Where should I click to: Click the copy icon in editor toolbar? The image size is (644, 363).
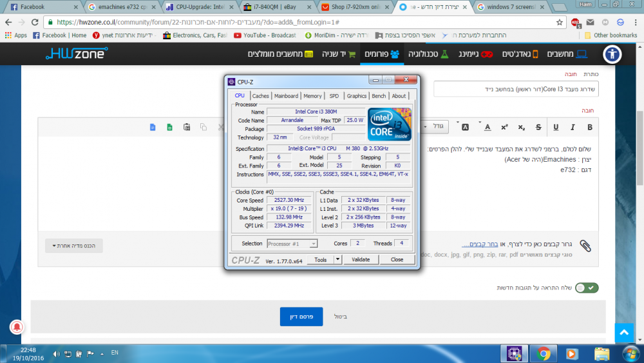[x=204, y=128]
